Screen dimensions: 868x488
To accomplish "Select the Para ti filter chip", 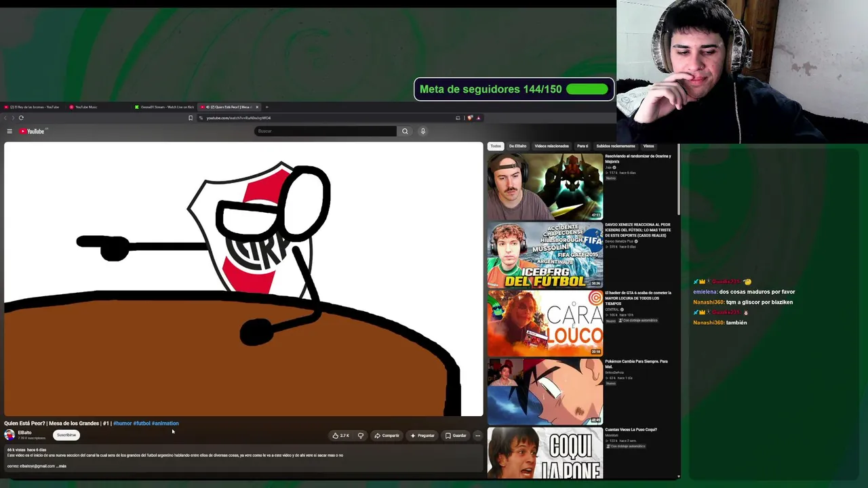I will (583, 146).
